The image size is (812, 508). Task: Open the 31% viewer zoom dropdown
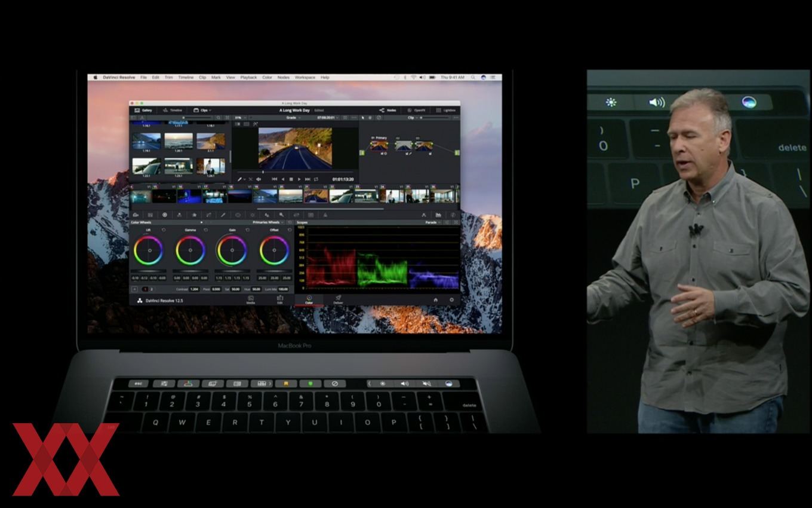(x=241, y=117)
